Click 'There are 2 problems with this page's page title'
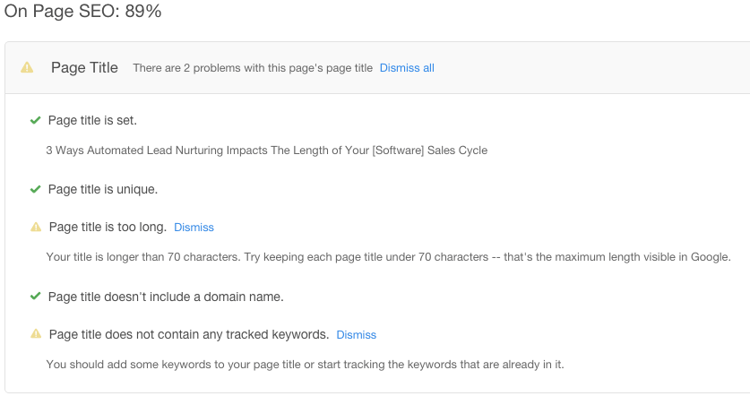Screen dimensions: 750x396 point(253,68)
